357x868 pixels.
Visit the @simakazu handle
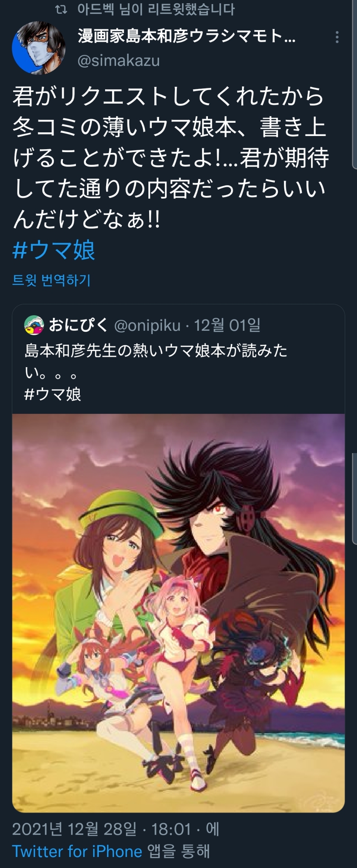(x=119, y=61)
